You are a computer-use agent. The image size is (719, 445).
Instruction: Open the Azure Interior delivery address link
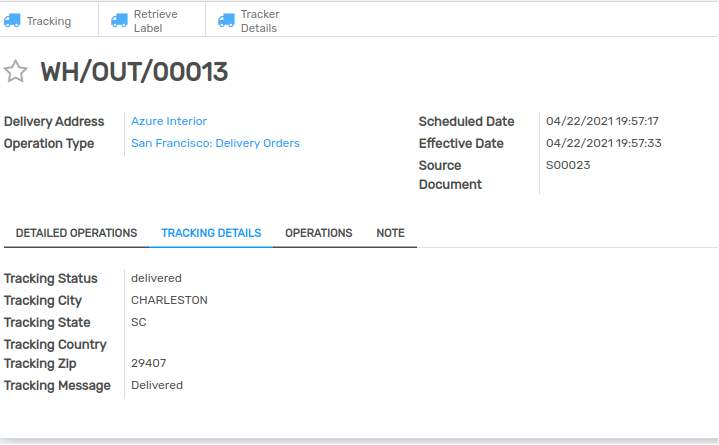tap(169, 121)
